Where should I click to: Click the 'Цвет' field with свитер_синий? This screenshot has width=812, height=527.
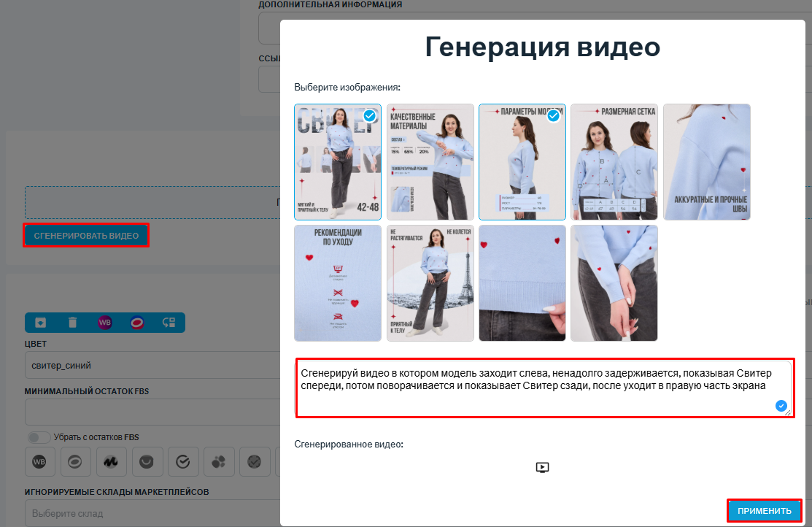tap(146, 365)
